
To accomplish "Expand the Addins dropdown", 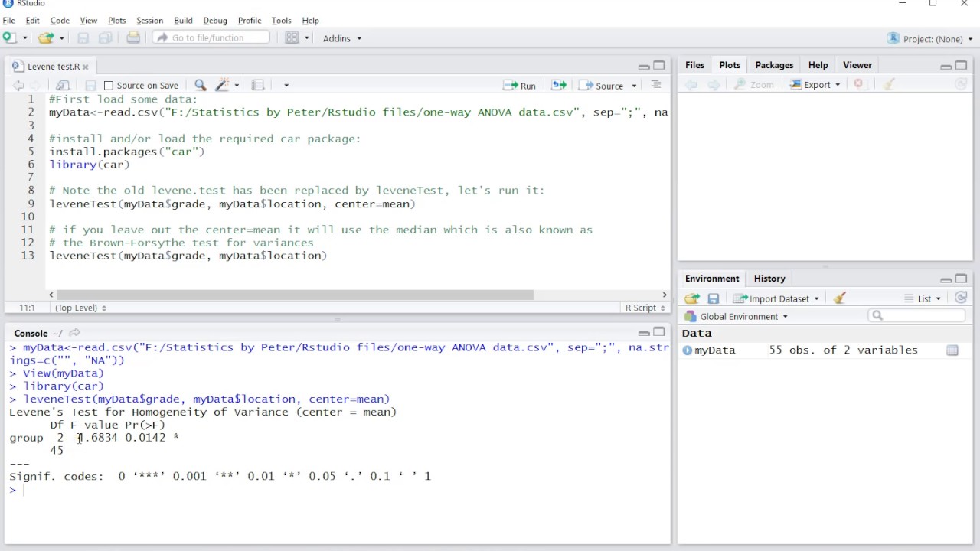I will point(342,38).
